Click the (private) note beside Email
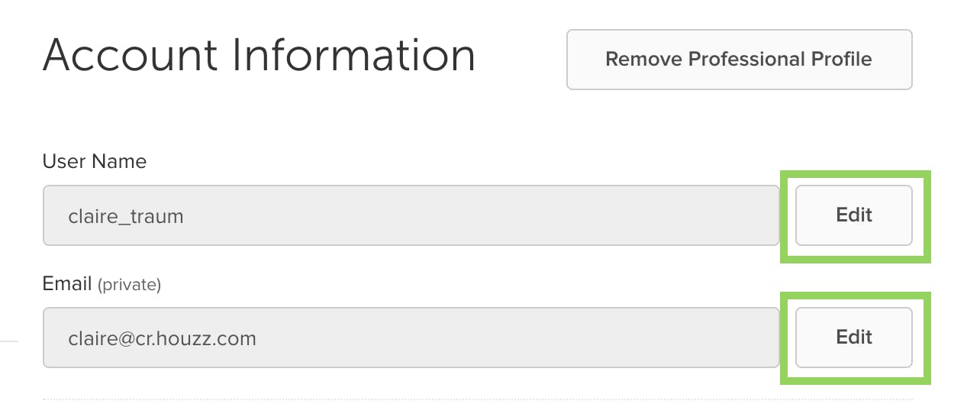Screen dimensions: 980x420 tap(129, 286)
